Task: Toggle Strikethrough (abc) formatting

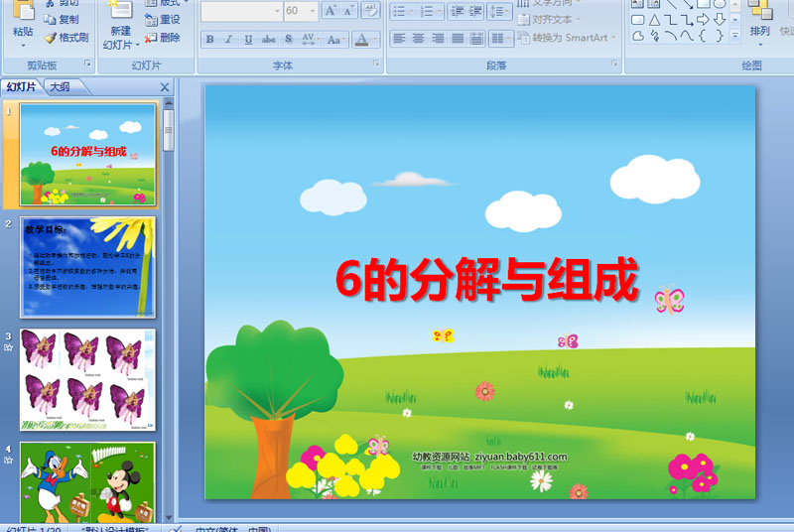Action: [268, 39]
